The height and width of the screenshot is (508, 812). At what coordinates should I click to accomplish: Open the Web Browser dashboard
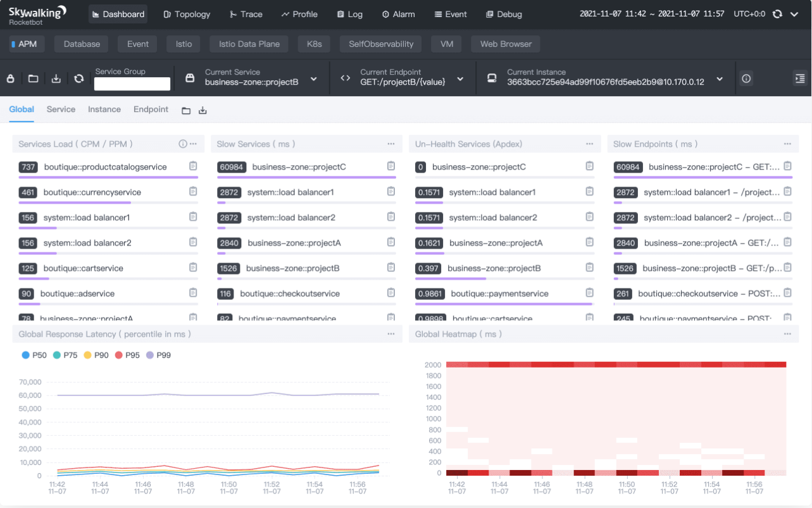[506, 44]
